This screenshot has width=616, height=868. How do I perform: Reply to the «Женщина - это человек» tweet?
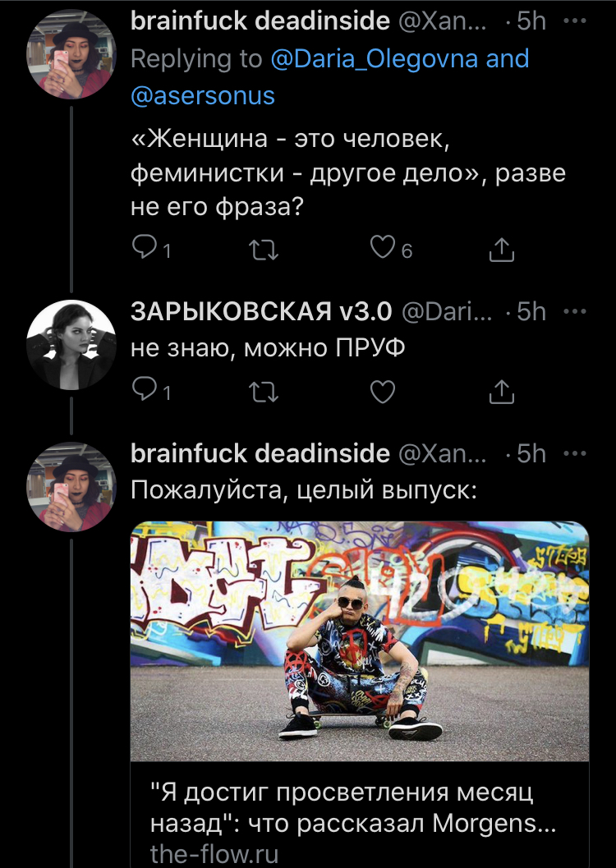145,248
